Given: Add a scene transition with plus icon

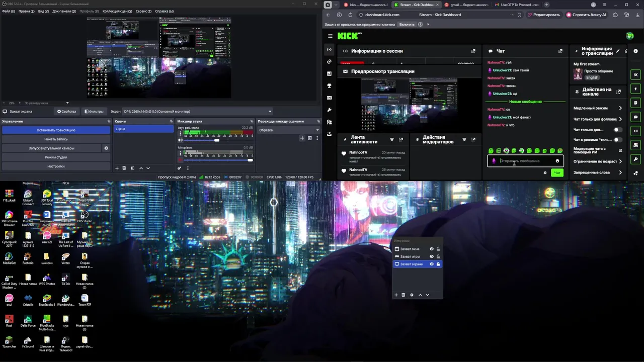Looking at the screenshot, I should pyautogui.click(x=302, y=138).
